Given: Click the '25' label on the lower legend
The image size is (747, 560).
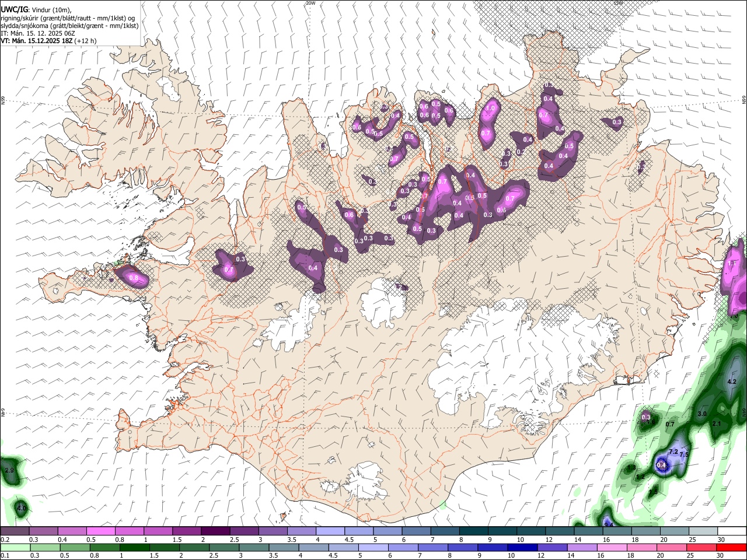Looking at the screenshot, I should [689, 556].
